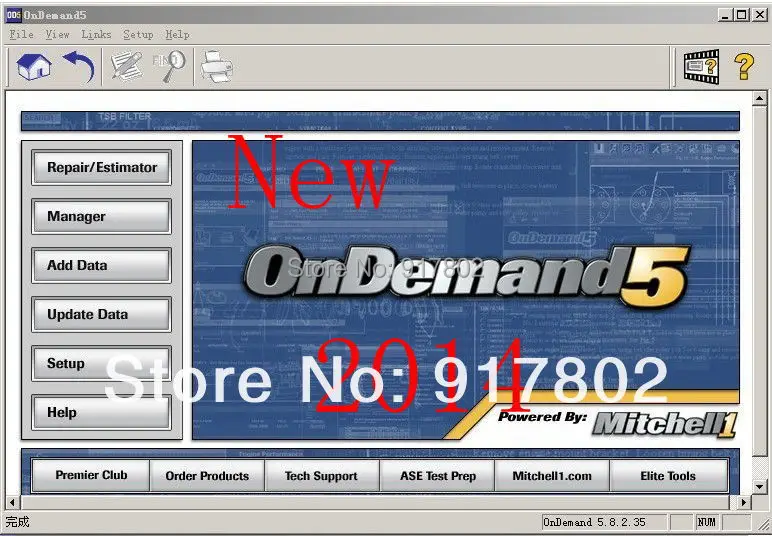Open the Links menu
This screenshot has height=536, width=772.
(96, 34)
